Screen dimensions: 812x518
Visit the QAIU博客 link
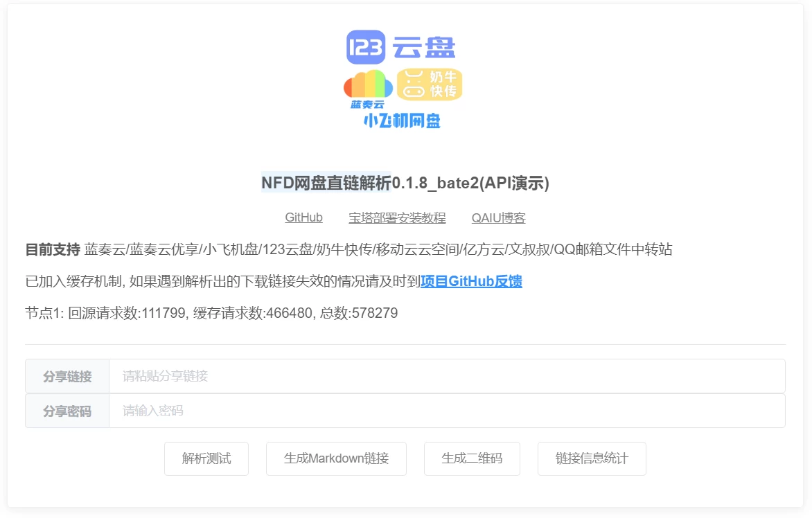pos(497,217)
